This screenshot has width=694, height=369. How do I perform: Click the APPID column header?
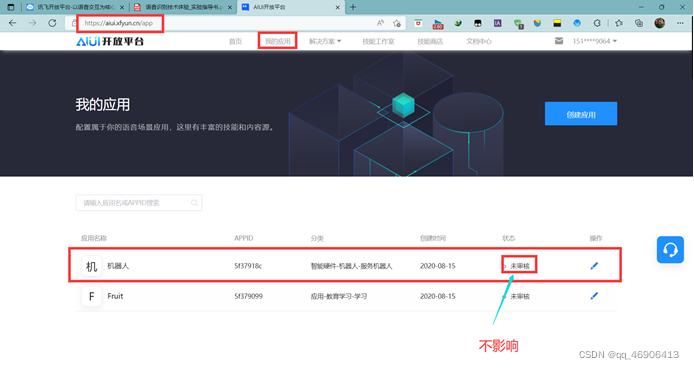[x=243, y=238]
